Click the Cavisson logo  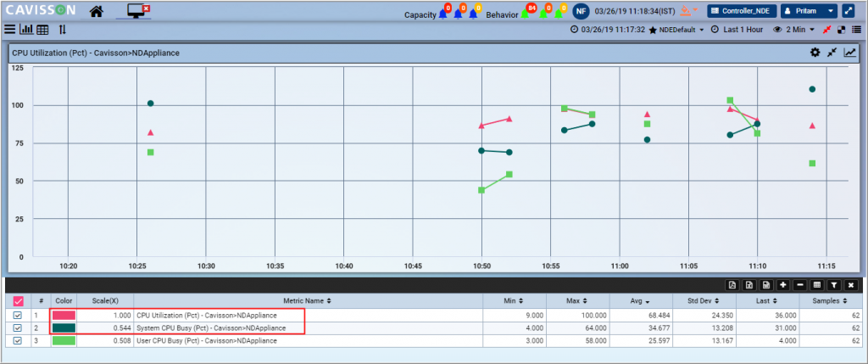tap(41, 10)
